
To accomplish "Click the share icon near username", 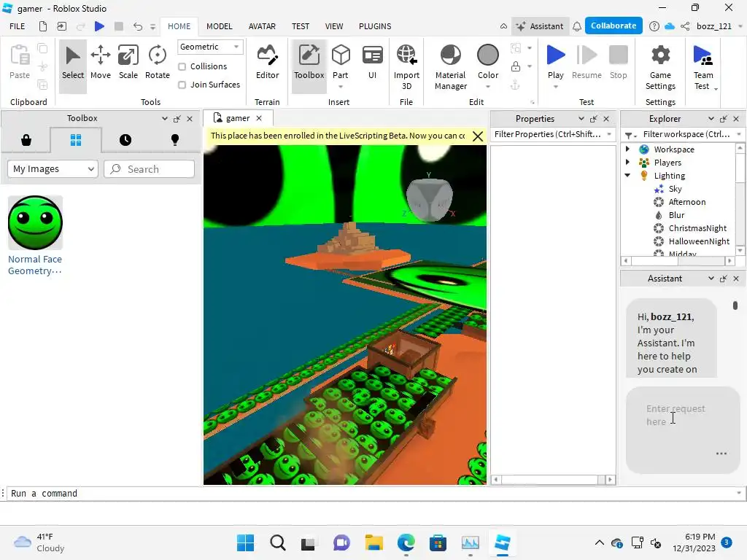I will (685, 26).
